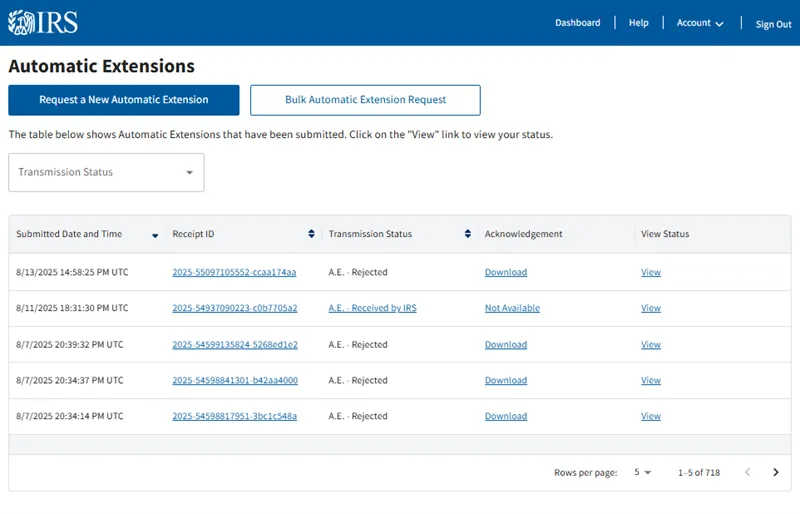
Task: Download acknowledgement for 8/13/2025 submission
Action: point(506,272)
